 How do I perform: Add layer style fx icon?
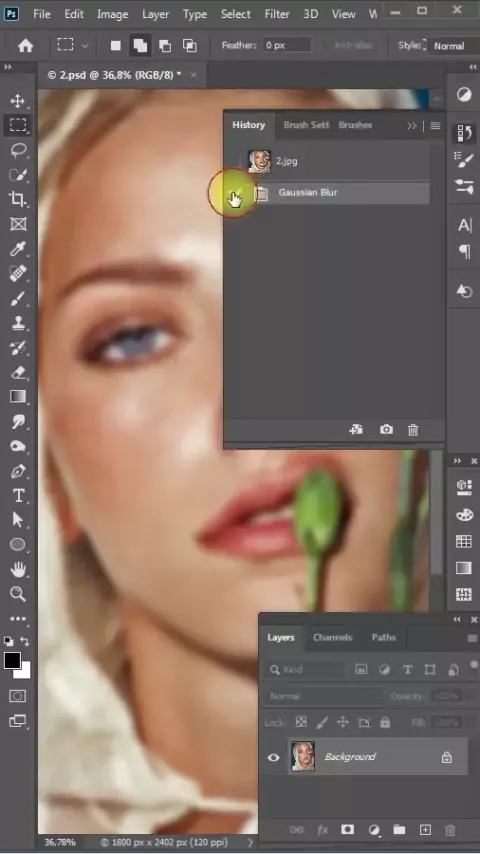pos(323,830)
